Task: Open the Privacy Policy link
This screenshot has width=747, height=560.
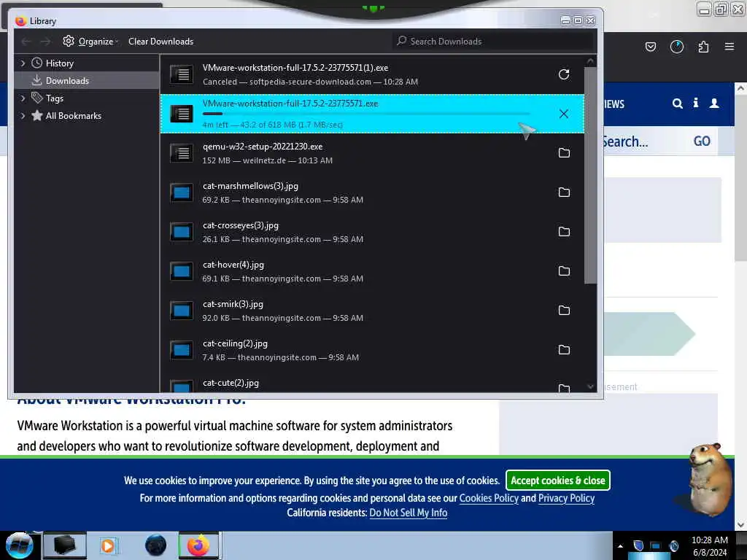Action: click(x=566, y=498)
